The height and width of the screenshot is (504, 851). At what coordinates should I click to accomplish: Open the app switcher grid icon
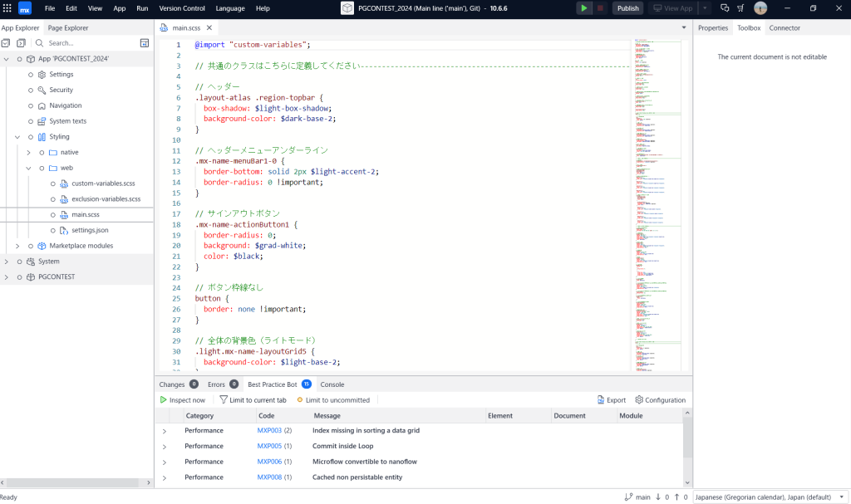[7, 8]
